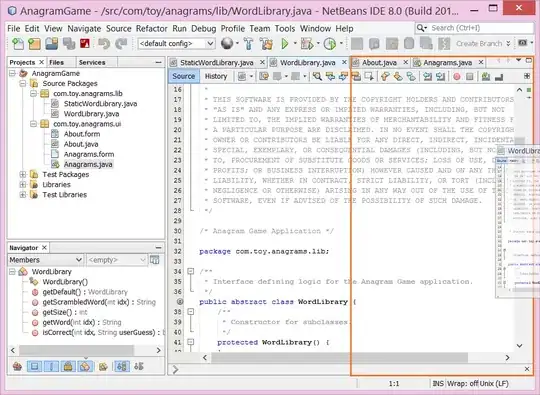
Task: Click the globe browser icon in toolbar
Action: pyautogui.click(x=227, y=43)
